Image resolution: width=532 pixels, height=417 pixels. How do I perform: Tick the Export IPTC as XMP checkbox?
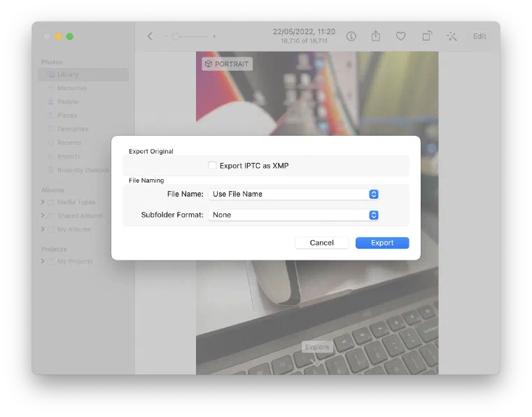[212, 165]
